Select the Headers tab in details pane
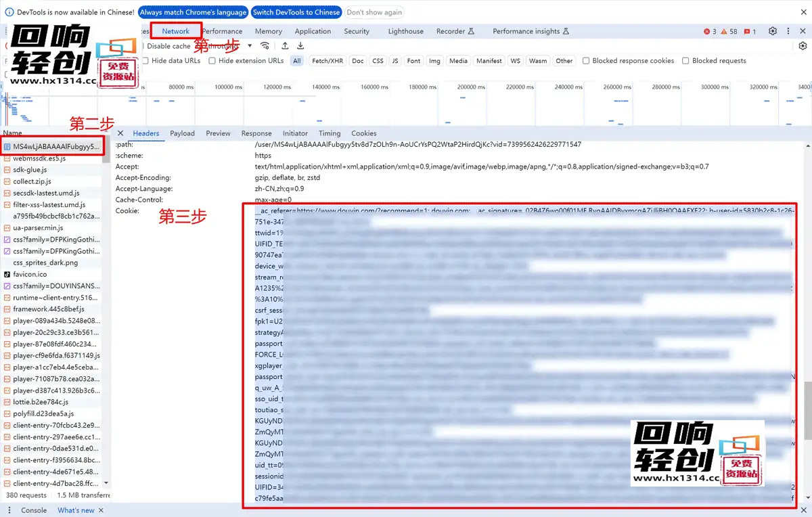 (146, 133)
